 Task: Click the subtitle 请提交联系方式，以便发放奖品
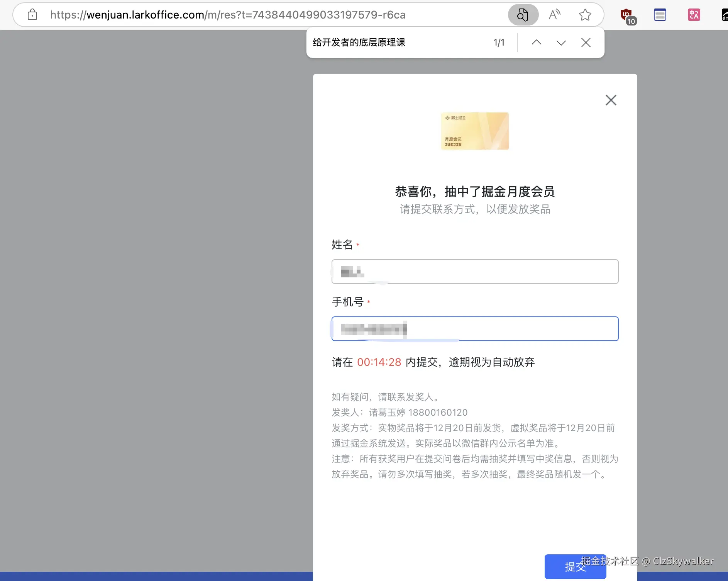tap(475, 209)
